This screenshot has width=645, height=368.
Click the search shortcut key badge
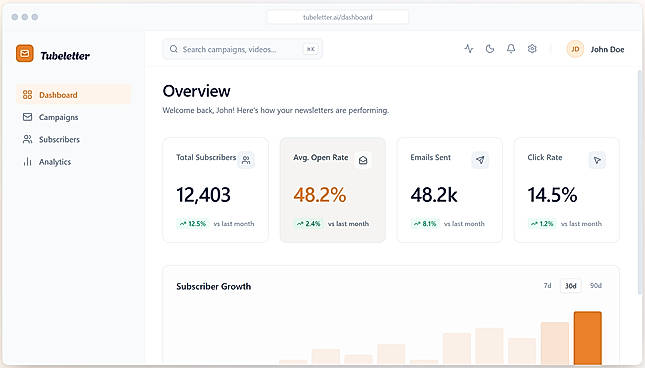[311, 49]
